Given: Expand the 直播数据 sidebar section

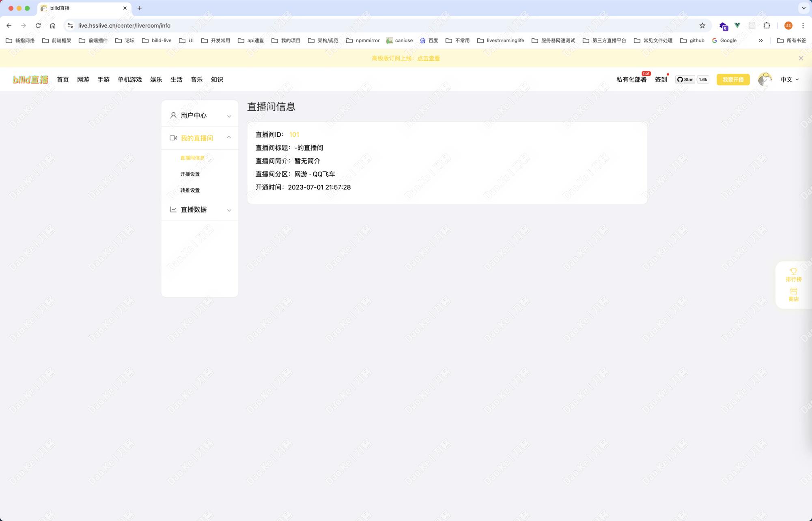Looking at the screenshot, I should [x=200, y=210].
